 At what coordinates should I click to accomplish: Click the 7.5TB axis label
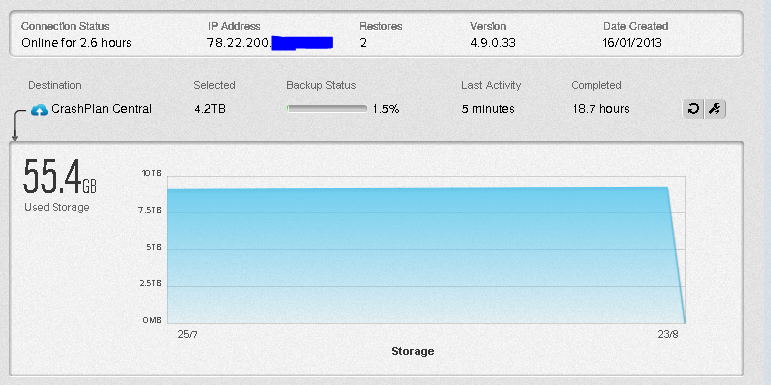(149, 210)
